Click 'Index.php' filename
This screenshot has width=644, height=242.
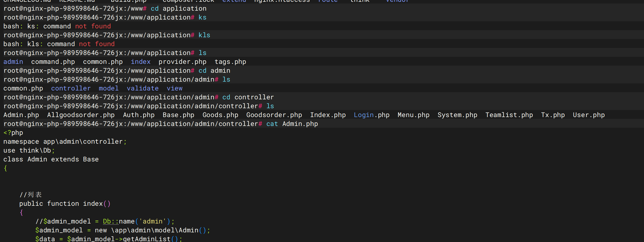[328, 115]
